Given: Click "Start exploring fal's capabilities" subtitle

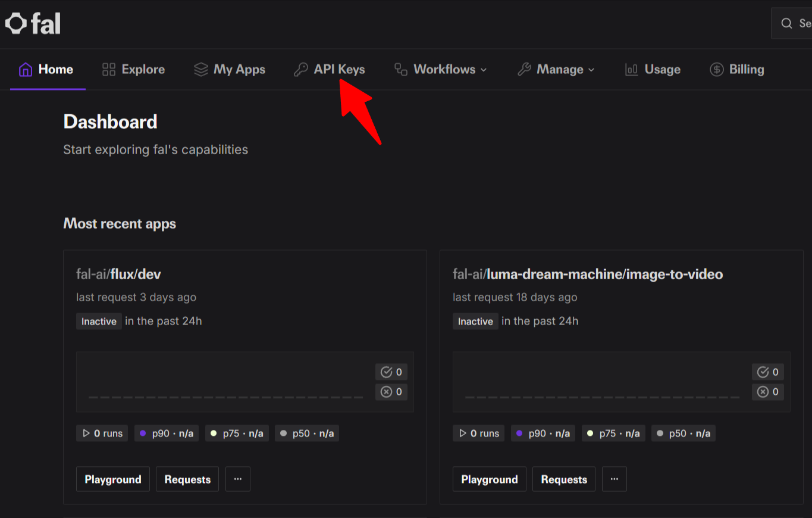Looking at the screenshot, I should pos(156,149).
